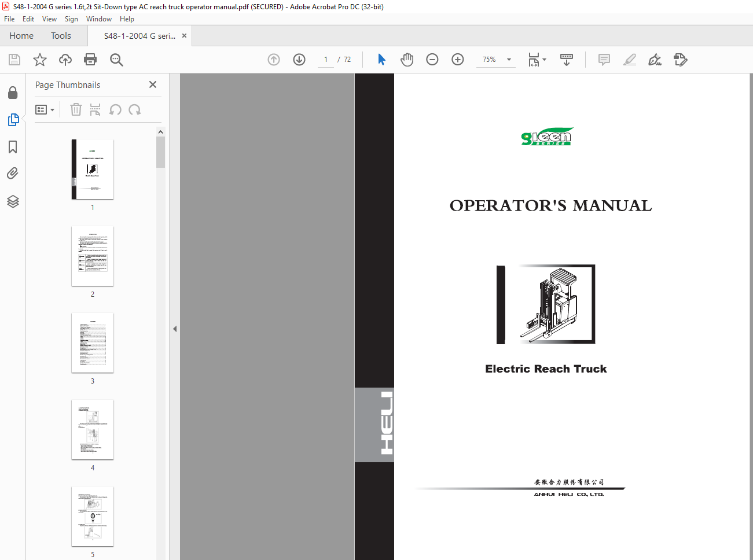The width and height of the screenshot is (753, 560).
Task: Select page 4 thumbnail
Action: 93,429
